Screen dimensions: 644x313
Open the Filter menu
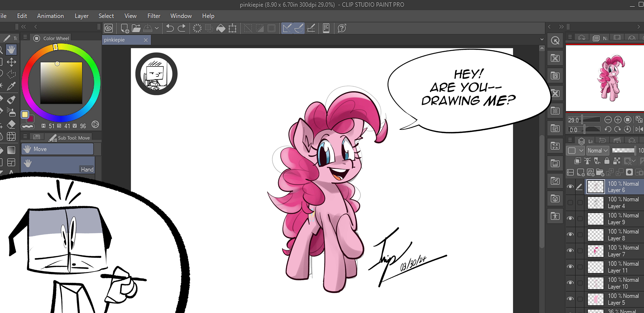pos(153,16)
